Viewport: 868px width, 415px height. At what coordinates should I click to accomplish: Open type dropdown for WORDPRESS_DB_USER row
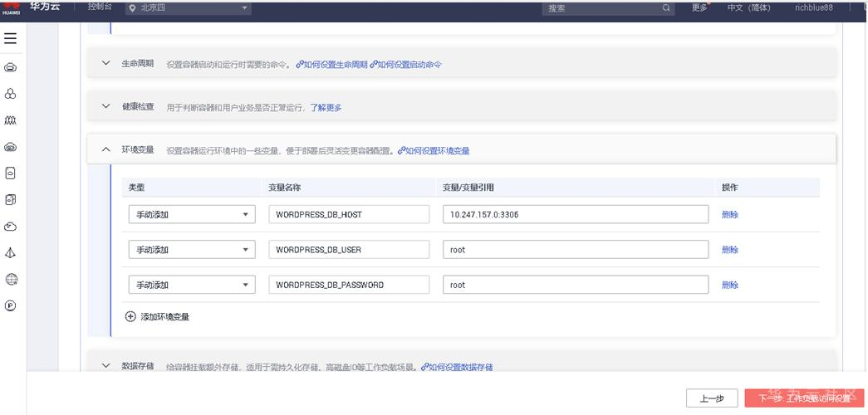192,250
